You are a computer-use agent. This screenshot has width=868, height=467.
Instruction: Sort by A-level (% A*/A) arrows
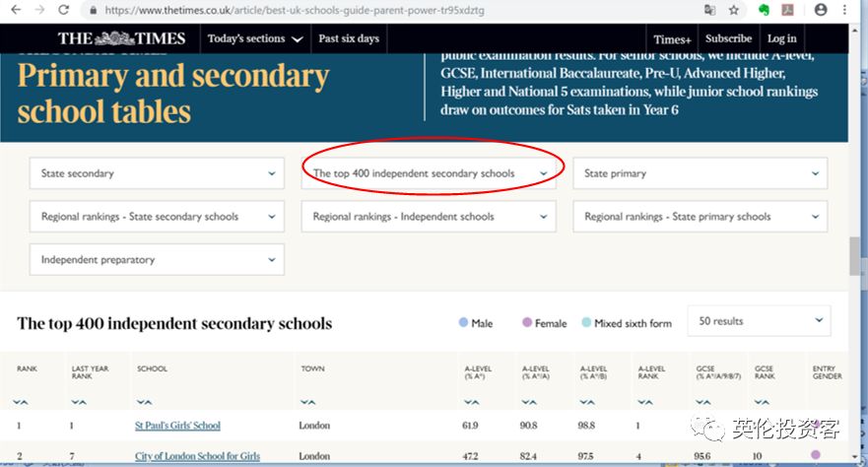(529, 402)
